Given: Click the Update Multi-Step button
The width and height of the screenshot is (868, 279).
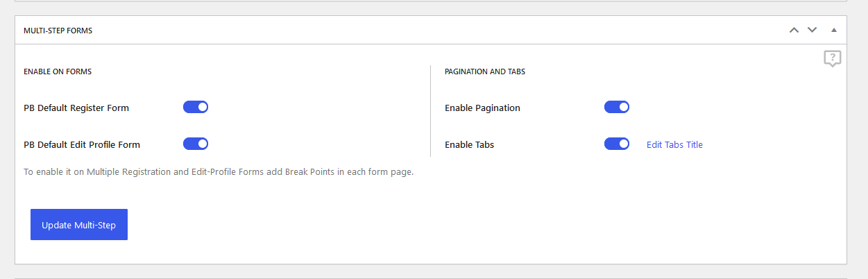Looking at the screenshot, I should (x=79, y=225).
